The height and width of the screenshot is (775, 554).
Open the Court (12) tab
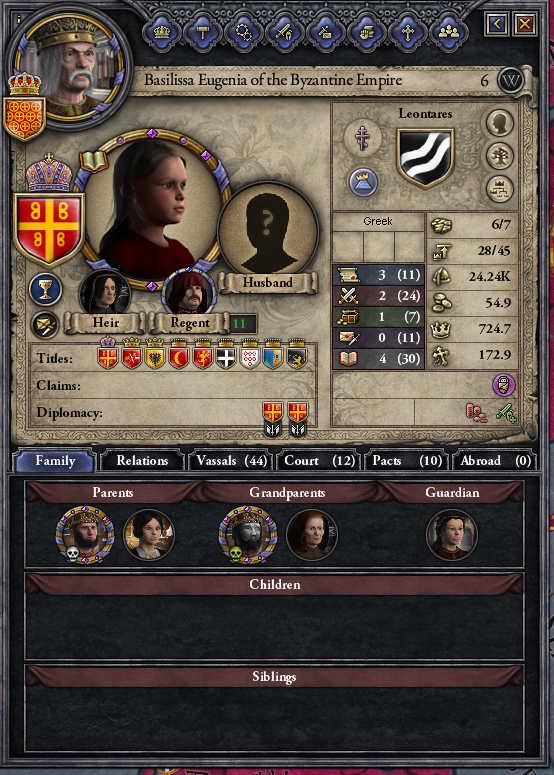(319, 461)
